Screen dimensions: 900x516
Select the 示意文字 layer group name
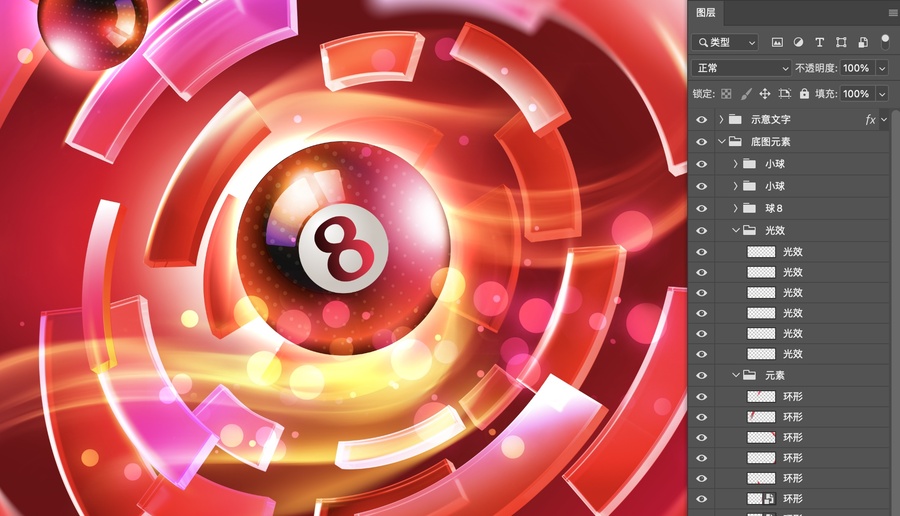(771, 119)
